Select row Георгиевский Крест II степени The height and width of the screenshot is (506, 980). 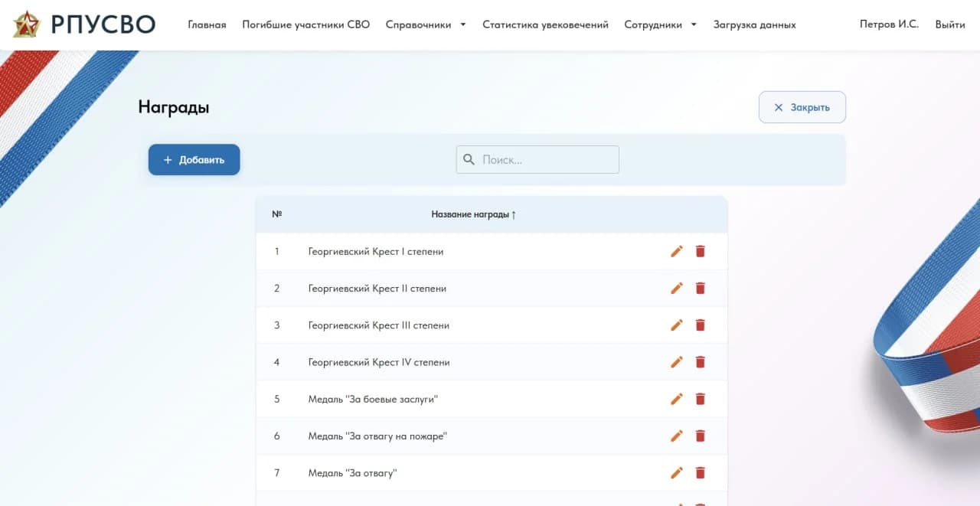[x=492, y=289]
